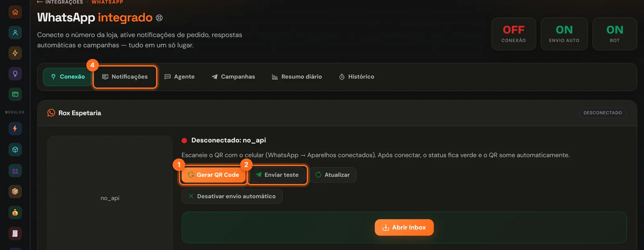This screenshot has width=644, height=250.
Task: Go back to Integrações via breadcrumb arrow
Action: pyautogui.click(x=40, y=2)
